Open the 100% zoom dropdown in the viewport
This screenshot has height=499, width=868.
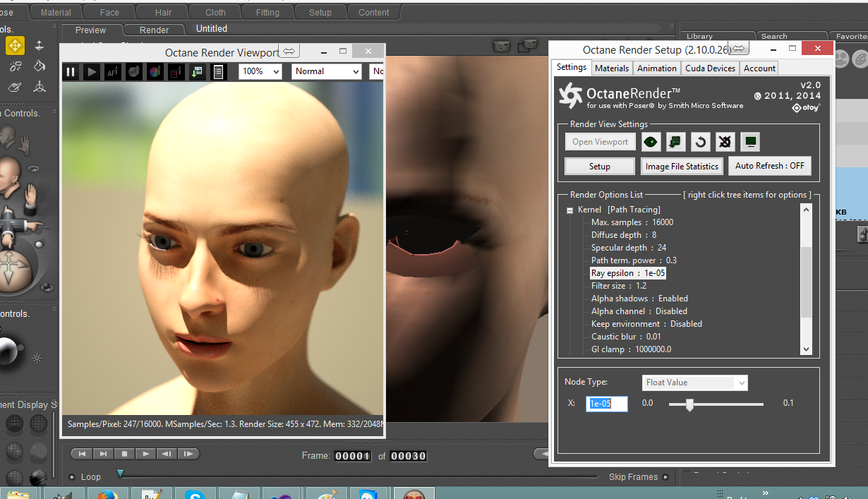[x=260, y=71]
